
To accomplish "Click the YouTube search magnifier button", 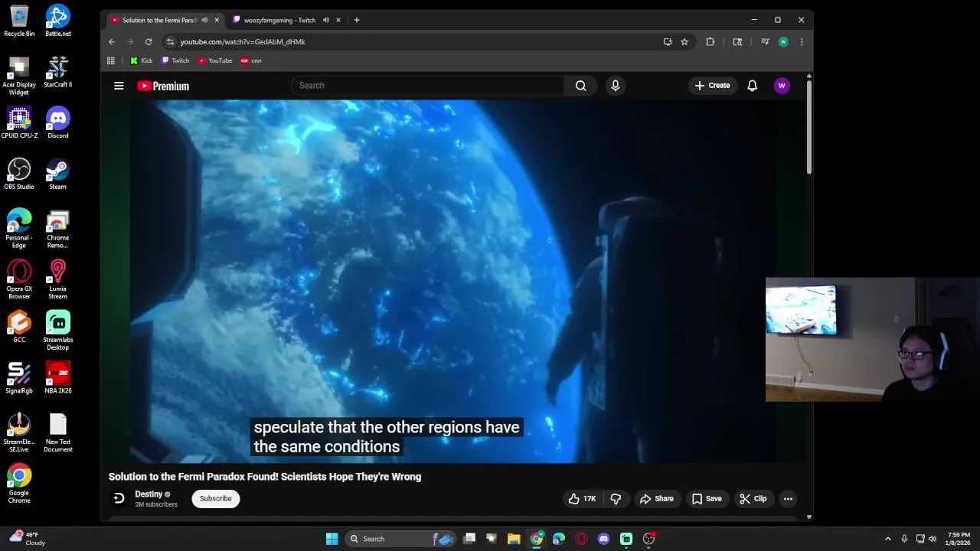I will click(580, 86).
